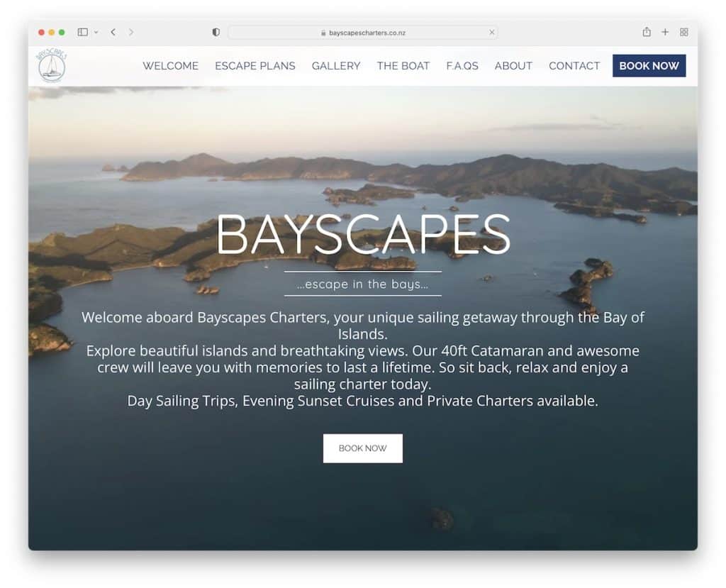
Task: Stop loading with the address bar X
Action: click(x=492, y=33)
